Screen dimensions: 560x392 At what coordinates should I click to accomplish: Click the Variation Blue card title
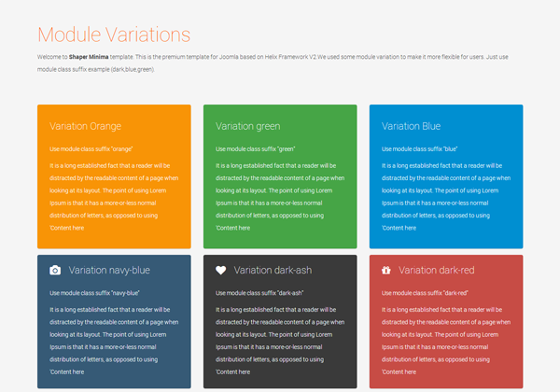click(x=412, y=126)
